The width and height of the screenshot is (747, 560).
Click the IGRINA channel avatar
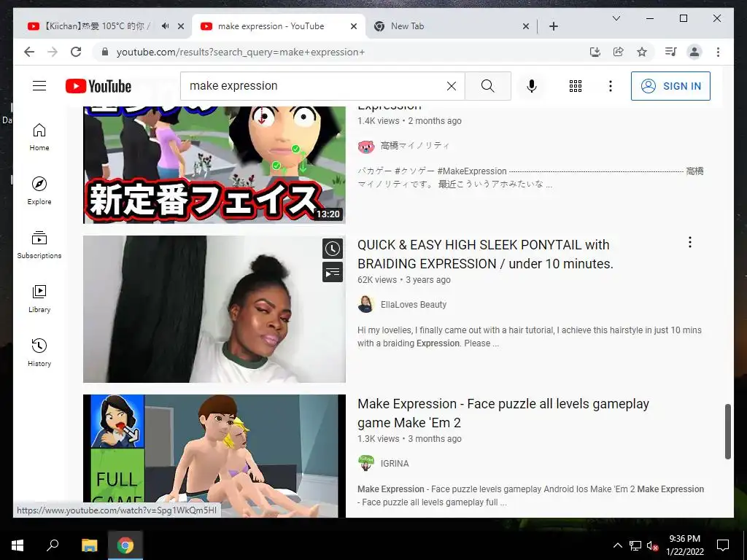tap(365, 463)
